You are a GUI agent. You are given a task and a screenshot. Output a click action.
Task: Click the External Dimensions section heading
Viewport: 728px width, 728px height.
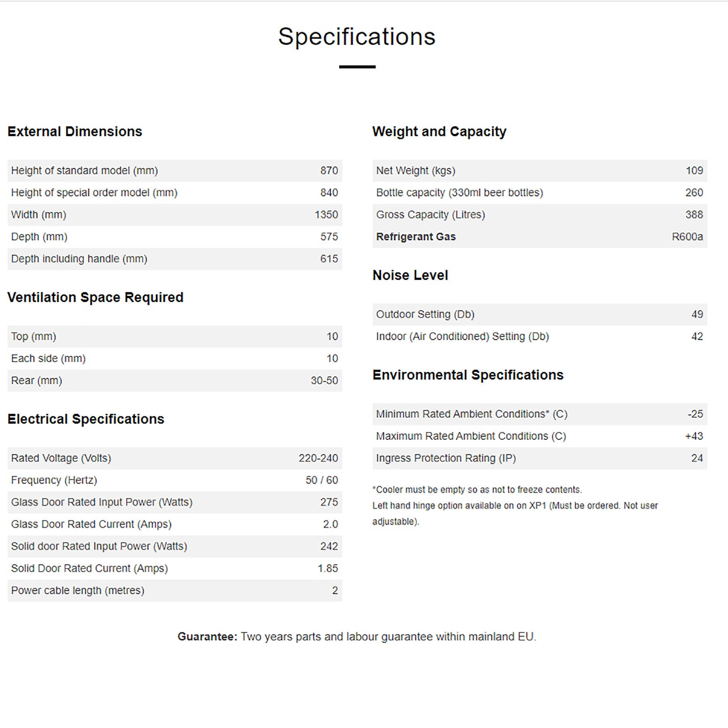click(75, 131)
